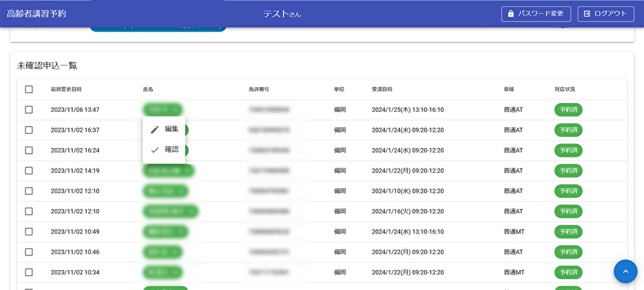Open the パスワード変更 button
The image size is (644, 290).
[x=536, y=14]
